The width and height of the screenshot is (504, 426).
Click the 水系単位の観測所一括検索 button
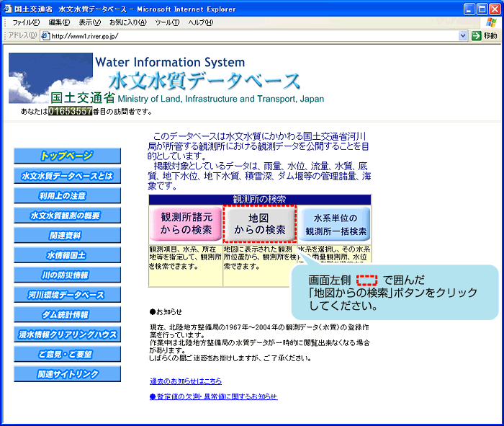pos(336,224)
